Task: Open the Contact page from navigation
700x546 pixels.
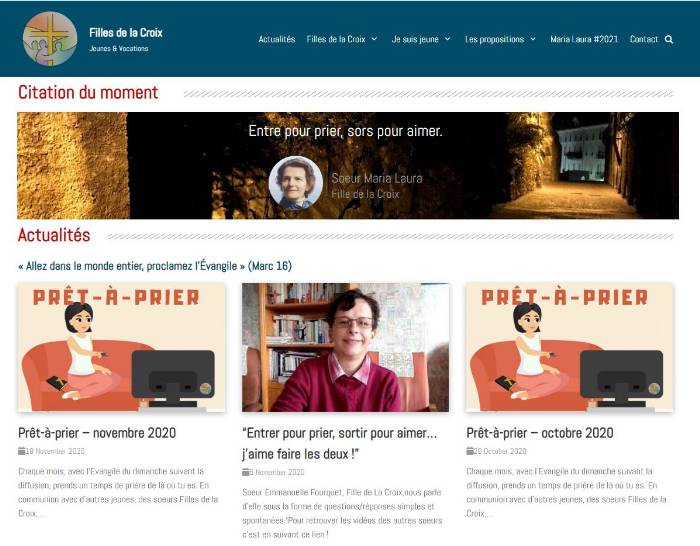Action: tap(644, 39)
